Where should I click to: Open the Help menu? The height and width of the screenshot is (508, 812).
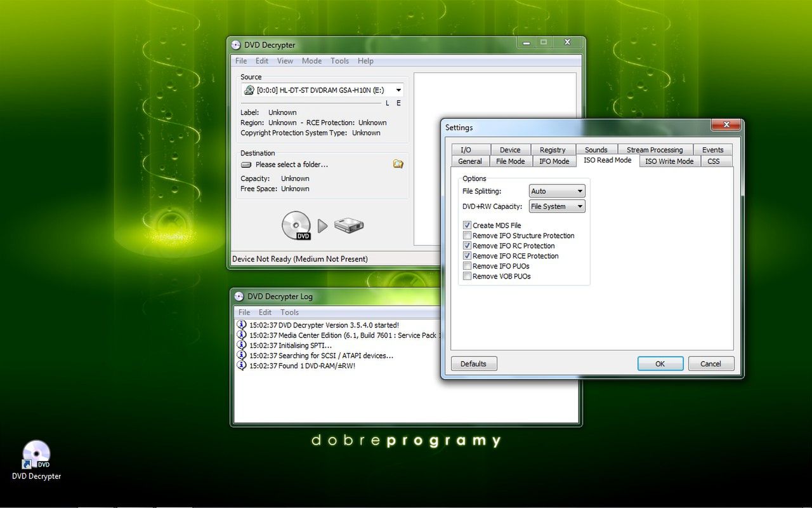click(365, 61)
